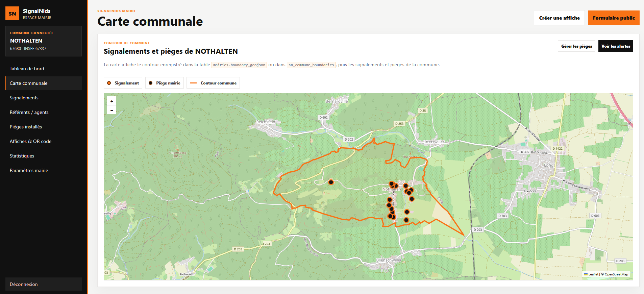Click the NOTHALTEN commune name in sidebar card
644x294 pixels.
coord(26,41)
